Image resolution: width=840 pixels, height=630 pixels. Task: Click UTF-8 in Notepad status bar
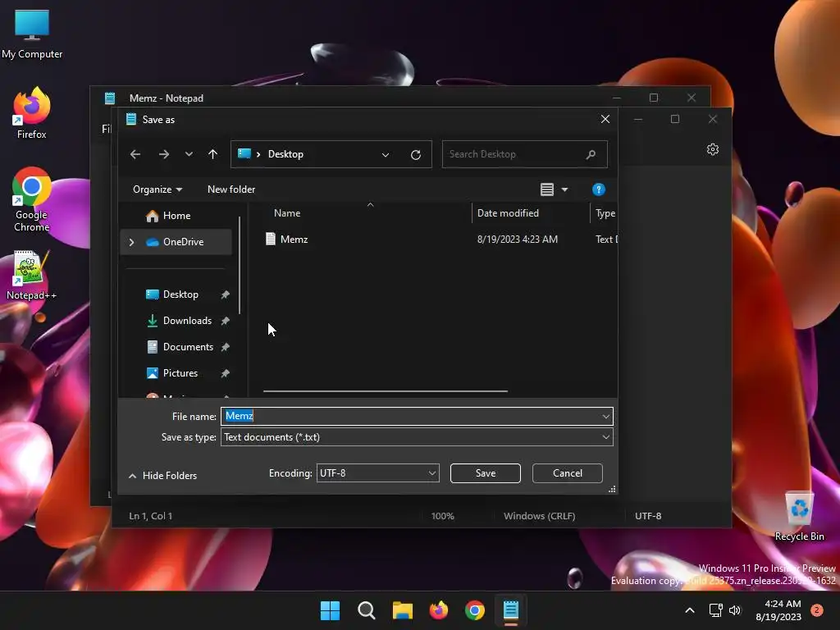648,516
